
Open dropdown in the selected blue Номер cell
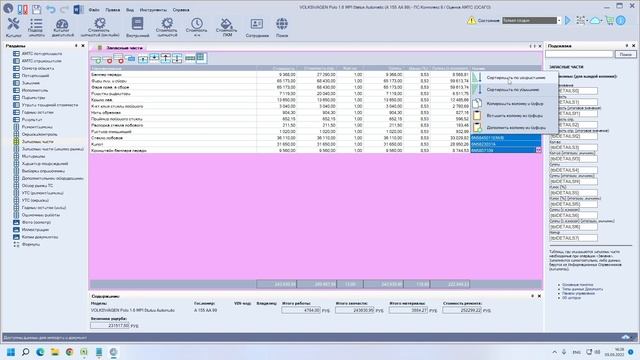(538, 150)
